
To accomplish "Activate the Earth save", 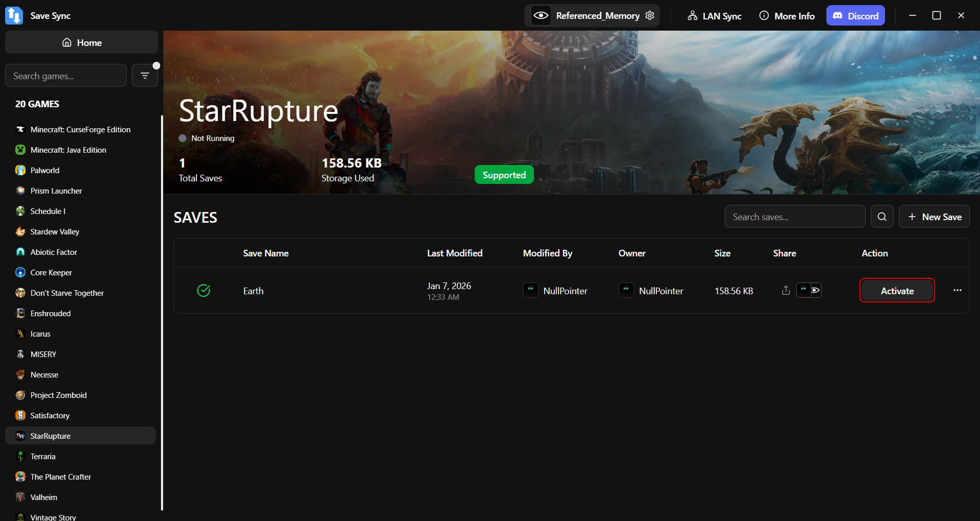I will [x=897, y=290].
